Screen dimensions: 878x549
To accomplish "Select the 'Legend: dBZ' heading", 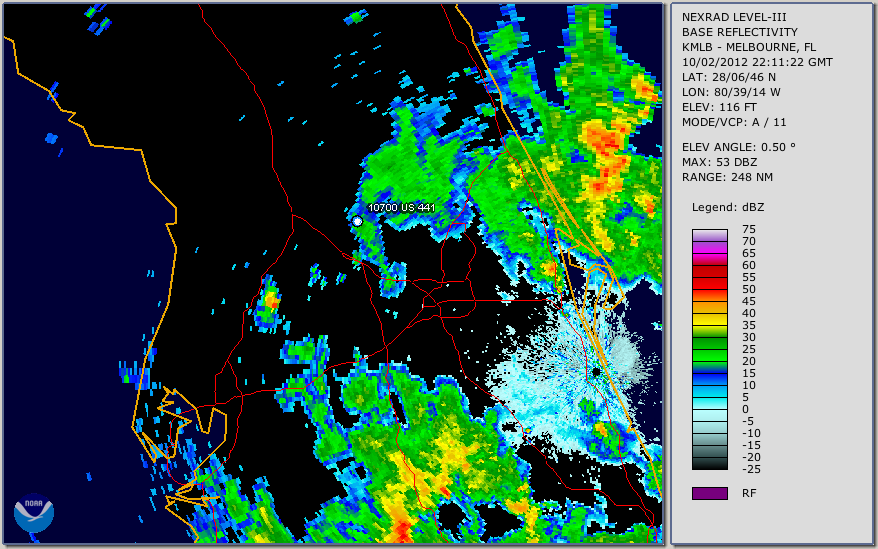I will tap(728, 207).
